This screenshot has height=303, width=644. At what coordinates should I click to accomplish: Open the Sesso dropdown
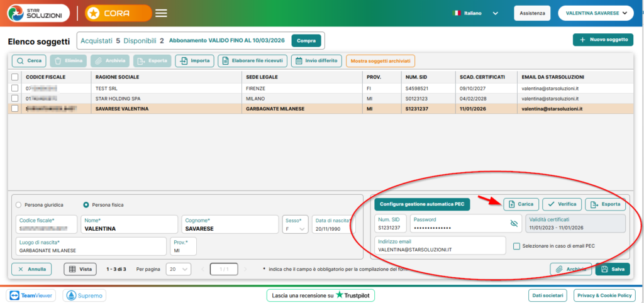pos(295,224)
